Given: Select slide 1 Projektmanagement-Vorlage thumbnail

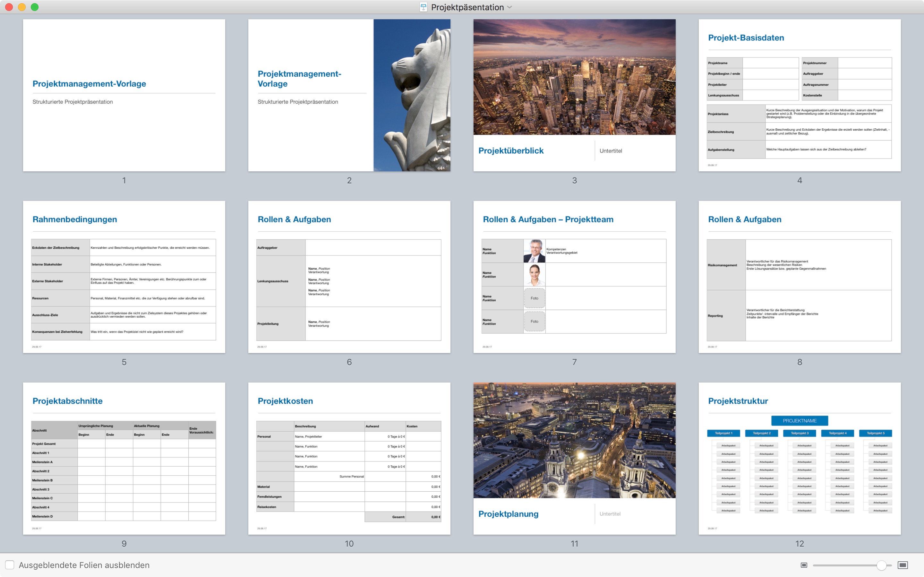Looking at the screenshot, I should [x=124, y=95].
